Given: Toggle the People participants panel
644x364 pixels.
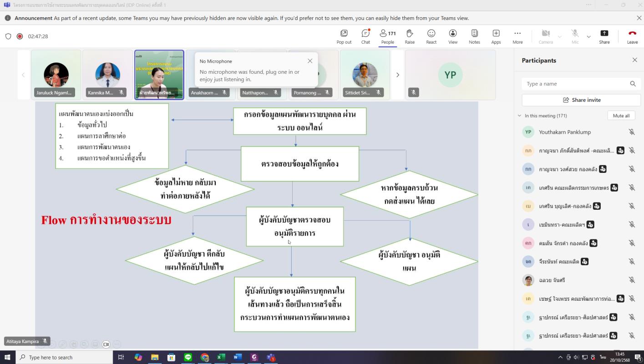Looking at the screenshot, I should tap(388, 36).
